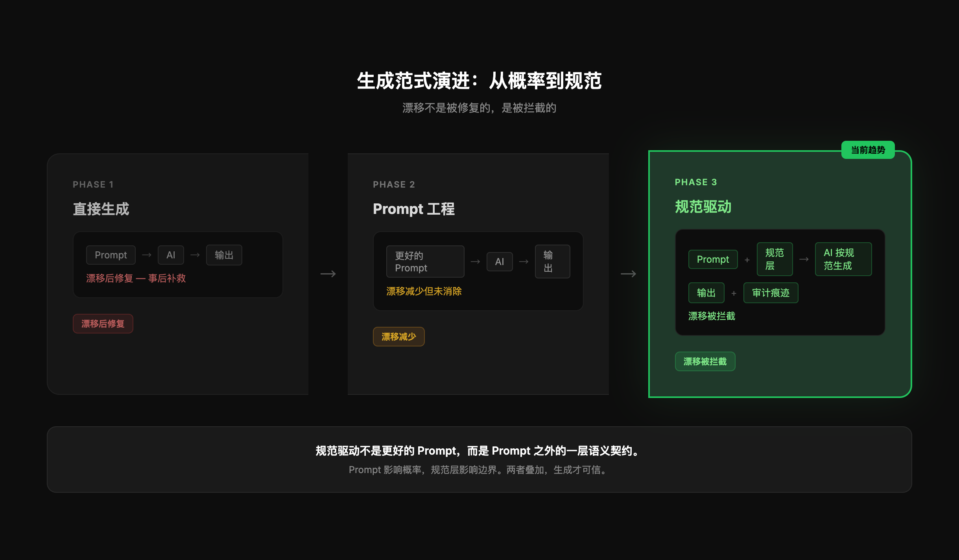
Task: Select the 输出 chip in the Phase 1 flow
Action: click(224, 255)
